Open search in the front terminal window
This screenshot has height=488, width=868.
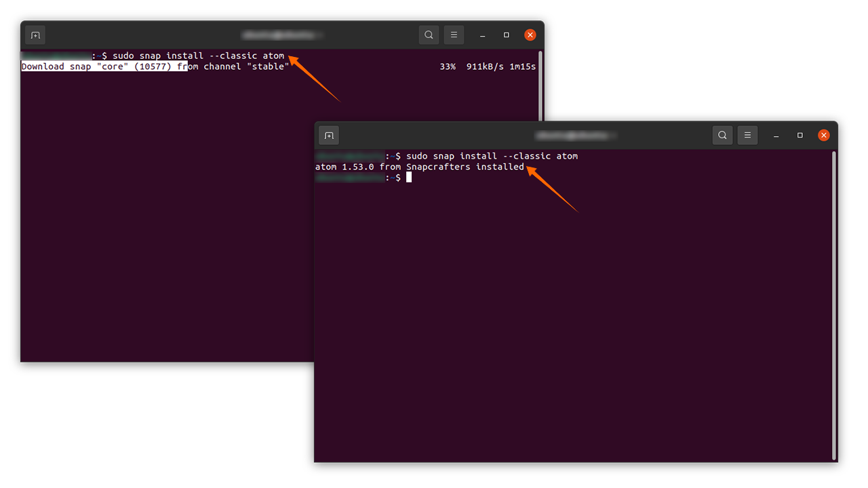pos(722,136)
